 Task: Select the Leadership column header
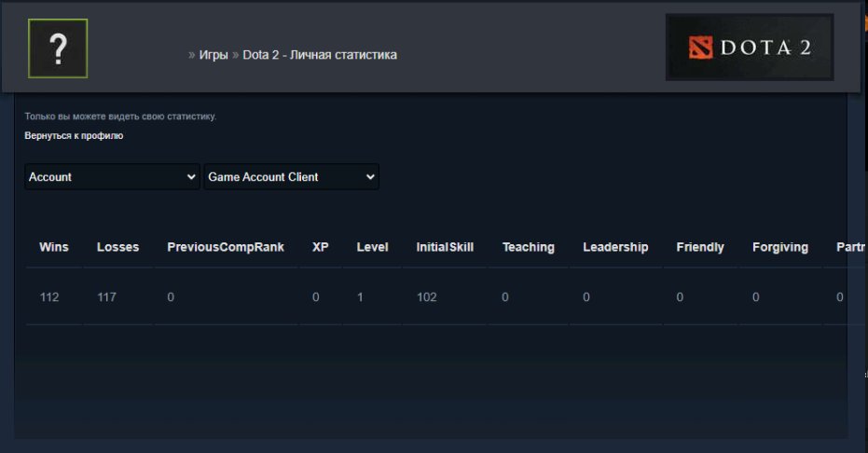(615, 247)
